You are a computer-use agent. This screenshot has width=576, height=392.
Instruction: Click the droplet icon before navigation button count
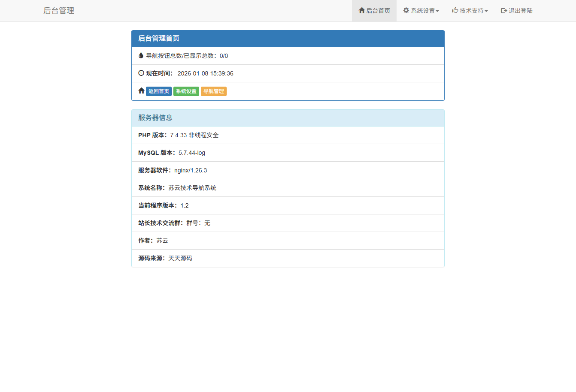(141, 55)
